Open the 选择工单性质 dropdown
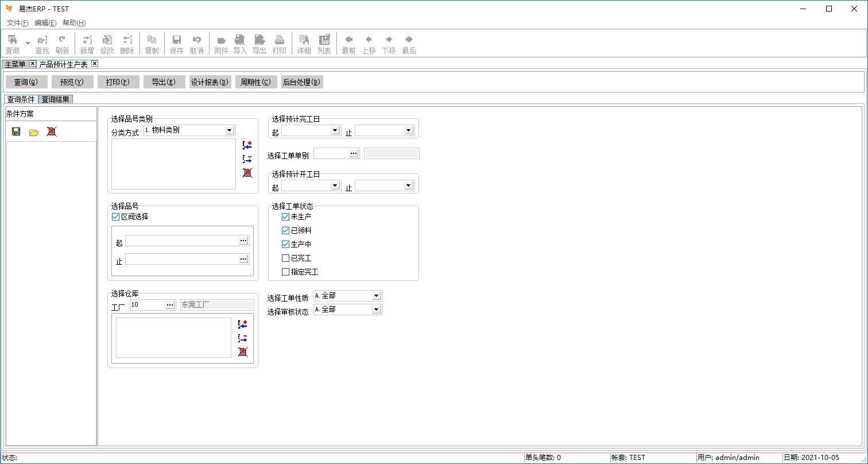 pyautogui.click(x=376, y=296)
